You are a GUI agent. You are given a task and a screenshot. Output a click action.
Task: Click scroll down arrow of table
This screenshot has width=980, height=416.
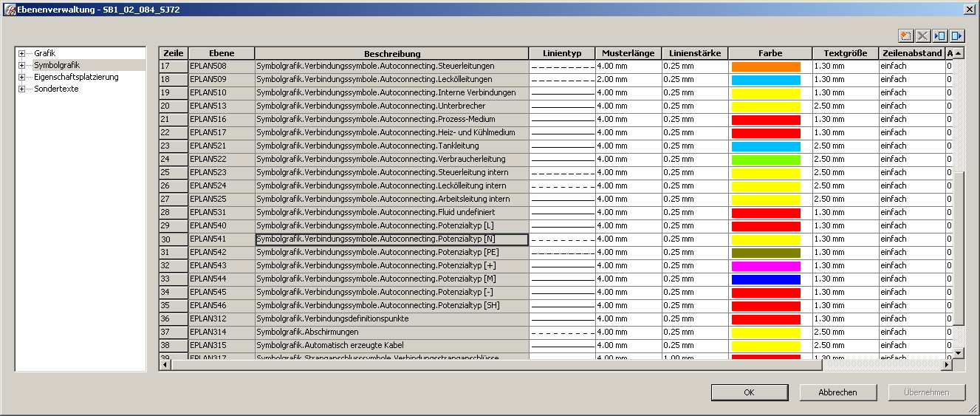(958, 353)
